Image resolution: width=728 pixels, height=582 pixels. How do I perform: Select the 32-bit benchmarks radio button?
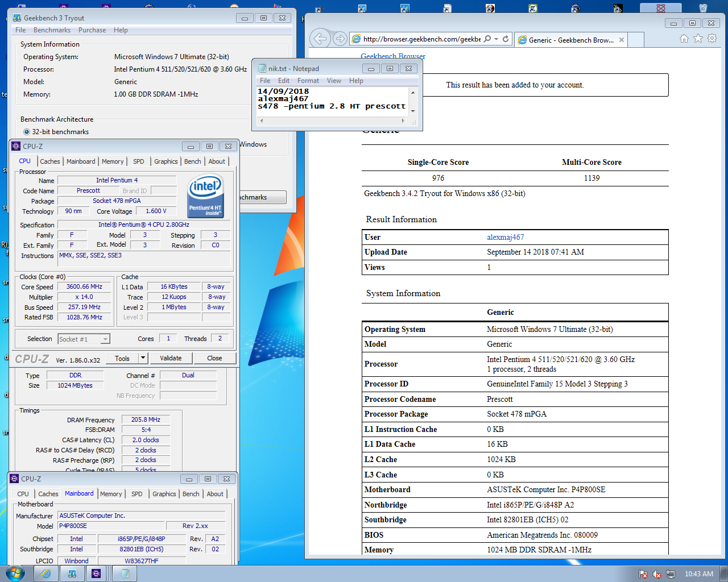pos(26,132)
